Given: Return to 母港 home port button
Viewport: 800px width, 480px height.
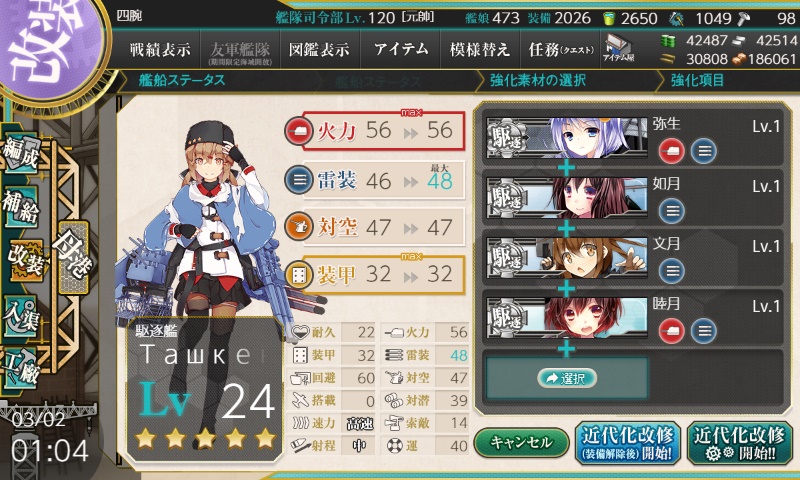Looking at the screenshot, I should 74,257.
